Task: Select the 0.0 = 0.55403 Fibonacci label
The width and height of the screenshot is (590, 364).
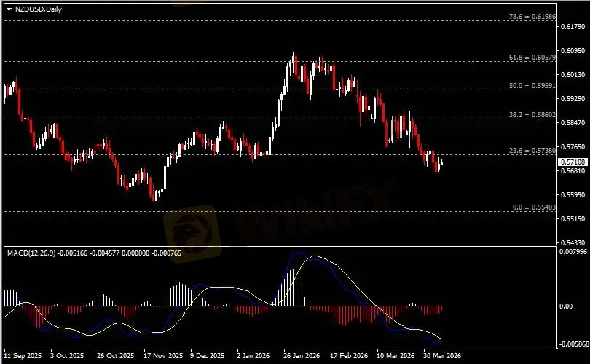Action: pyautogui.click(x=534, y=207)
